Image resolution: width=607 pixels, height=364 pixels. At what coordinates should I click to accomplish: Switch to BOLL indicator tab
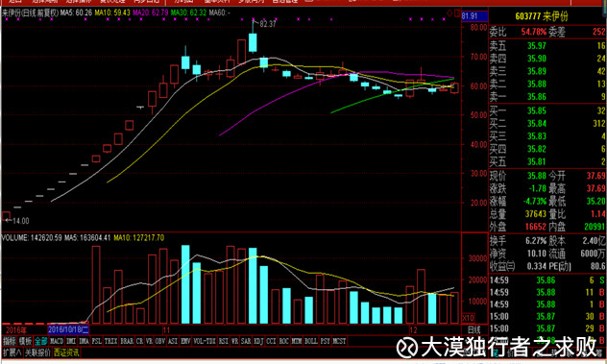[311, 342]
